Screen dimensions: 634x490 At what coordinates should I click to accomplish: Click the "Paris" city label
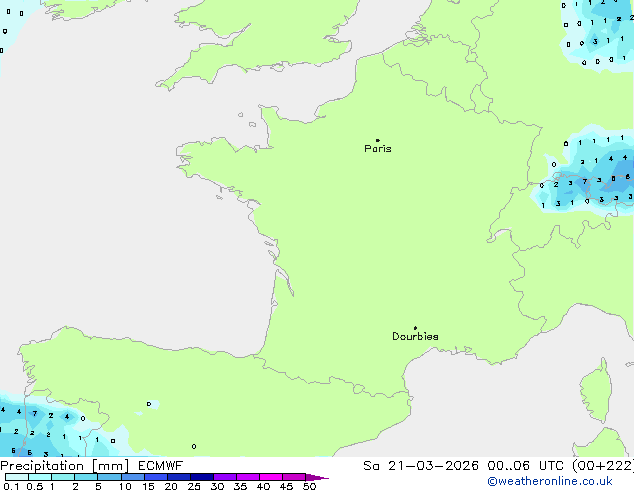click(378, 148)
